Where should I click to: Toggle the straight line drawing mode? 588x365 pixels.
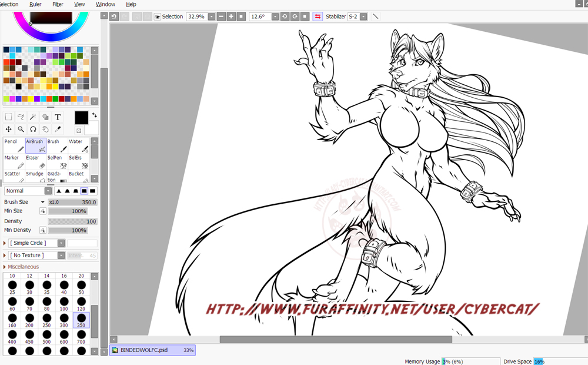click(375, 16)
